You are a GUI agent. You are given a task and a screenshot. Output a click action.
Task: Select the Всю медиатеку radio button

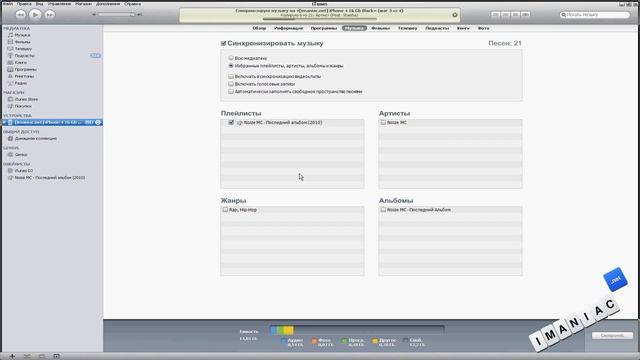click(231, 58)
